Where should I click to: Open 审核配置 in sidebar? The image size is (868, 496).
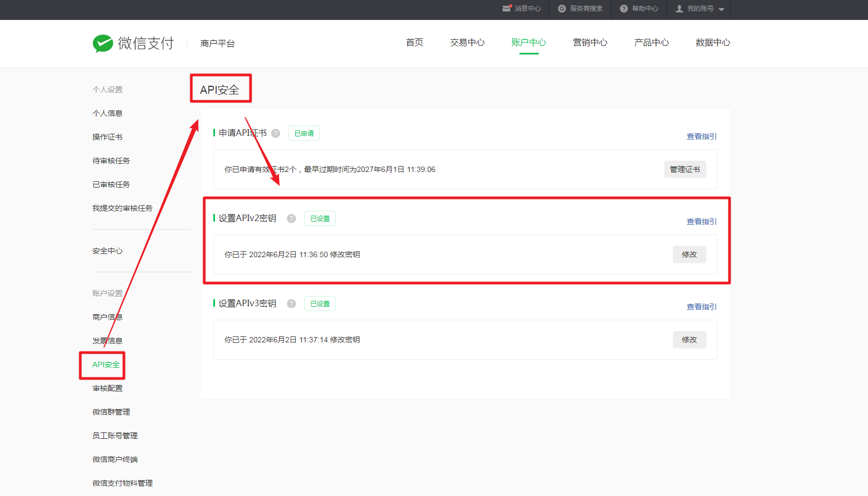pyautogui.click(x=107, y=388)
